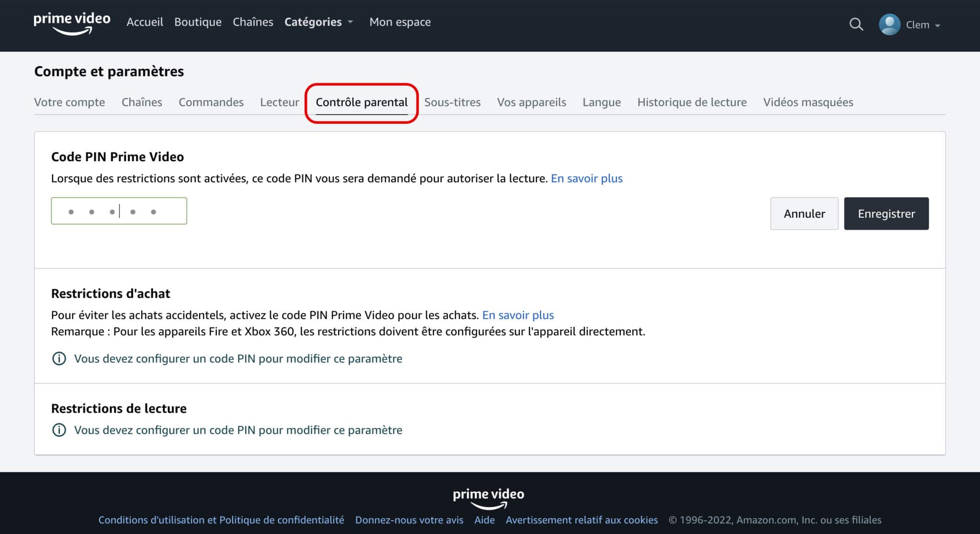
Task: Open the Clem account dropdown arrow
Action: pyautogui.click(x=937, y=25)
